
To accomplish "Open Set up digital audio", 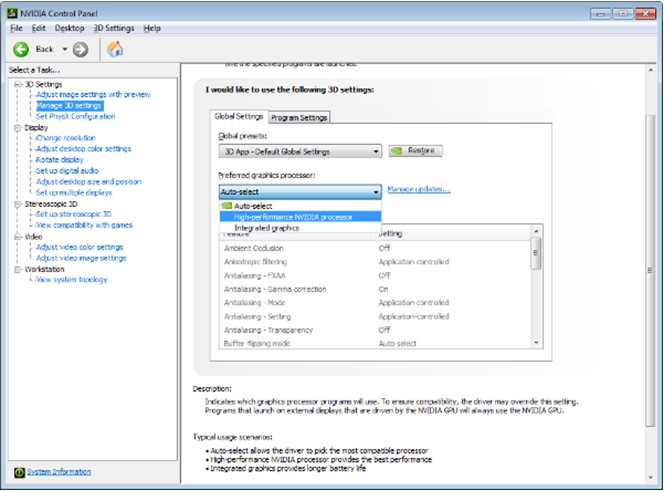I will tap(67, 171).
